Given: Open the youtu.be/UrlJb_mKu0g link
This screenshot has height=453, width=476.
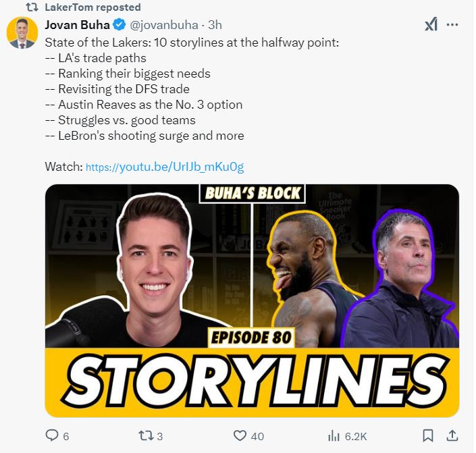Looking at the screenshot, I should tap(165, 167).
